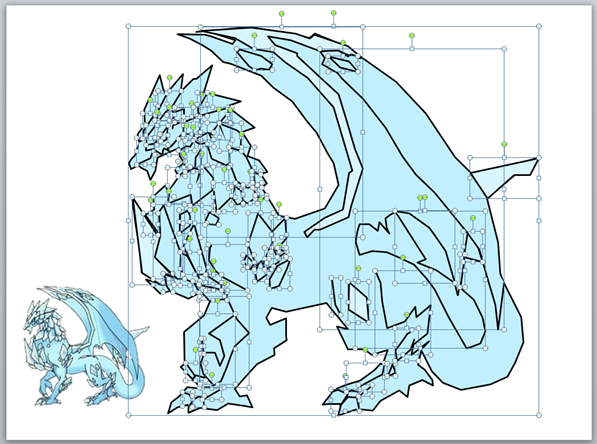
Task: Click the top-left corner handle of the outermost selection box
Action: click(x=128, y=26)
